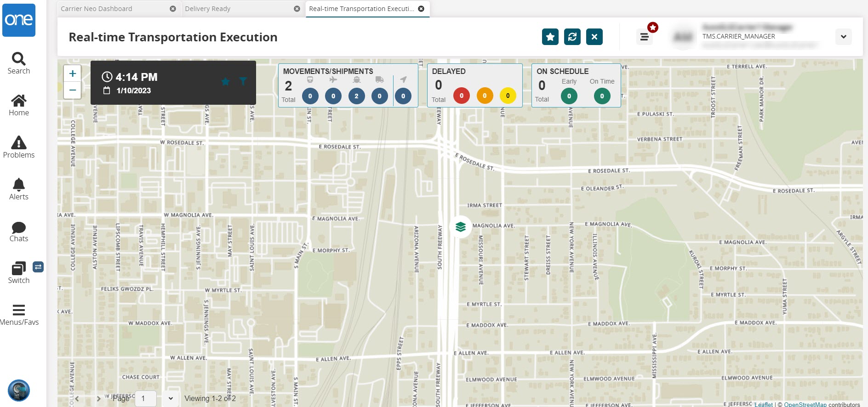Screen dimensions: 868x407
Task: Open Chats from the sidebar
Action: [19, 231]
